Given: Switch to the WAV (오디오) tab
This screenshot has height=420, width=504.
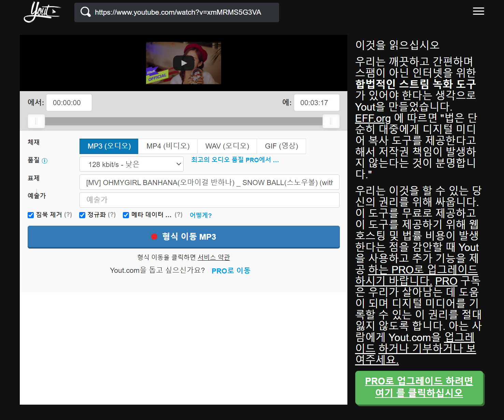Looking at the screenshot, I should (x=227, y=146).
